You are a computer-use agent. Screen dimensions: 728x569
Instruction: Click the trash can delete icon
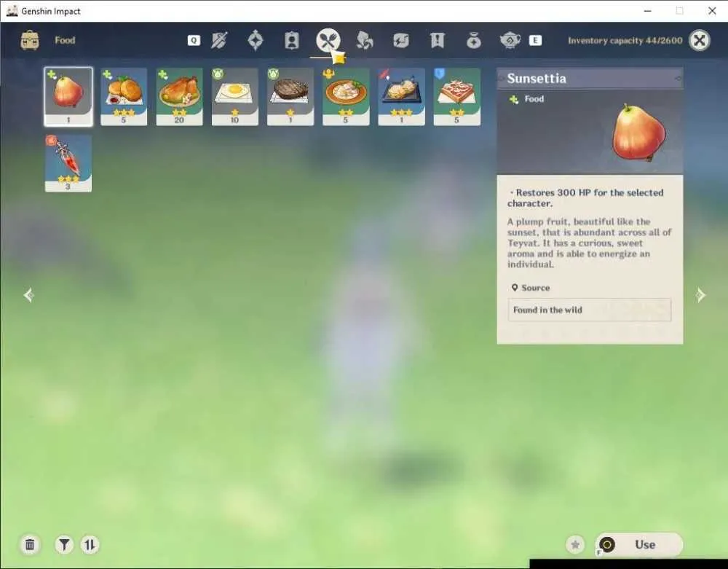(30, 544)
